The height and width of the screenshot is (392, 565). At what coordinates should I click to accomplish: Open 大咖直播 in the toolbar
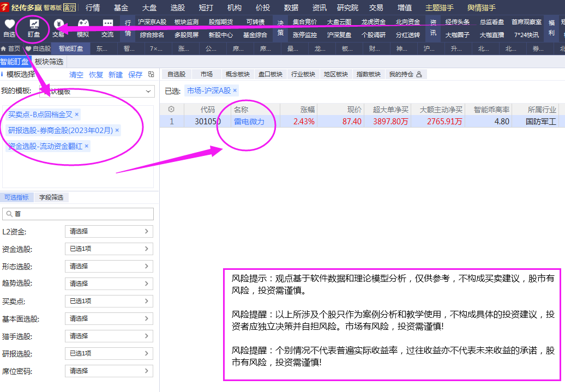[x=492, y=35]
